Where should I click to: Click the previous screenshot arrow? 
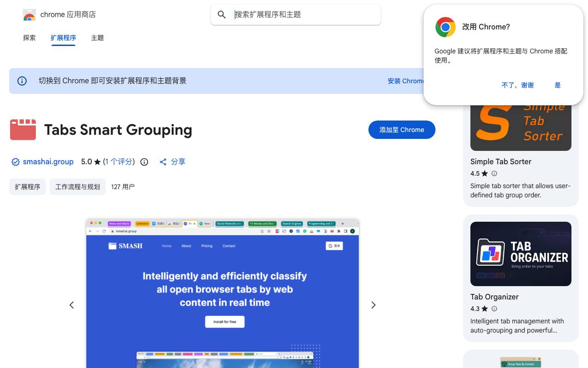coord(72,305)
